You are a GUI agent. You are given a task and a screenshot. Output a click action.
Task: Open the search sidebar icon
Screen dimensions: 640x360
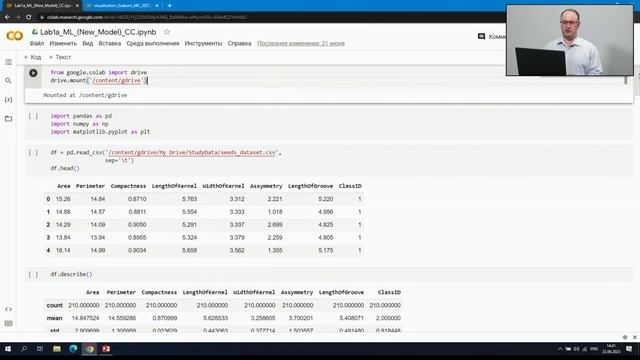[x=8, y=81]
